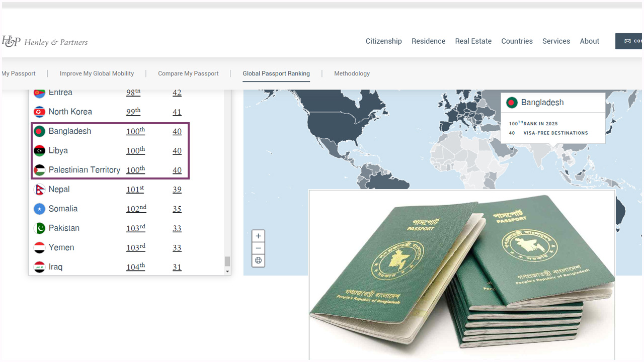Click the Bangladesh passports photo
Image resolution: width=644 pixels, height=362 pixels.
click(x=461, y=274)
